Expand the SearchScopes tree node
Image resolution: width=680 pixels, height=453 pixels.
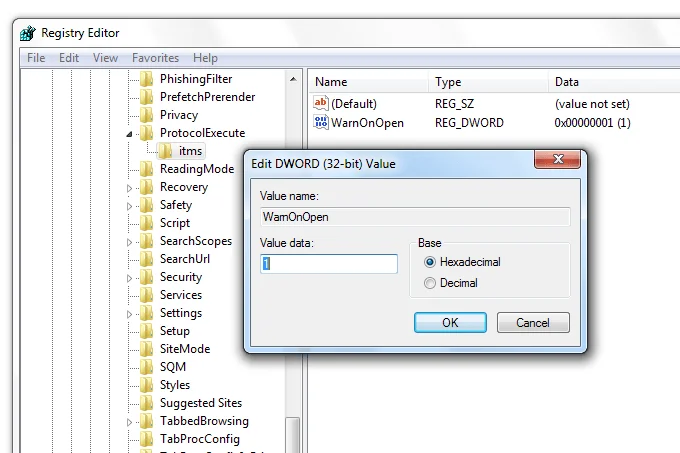tap(129, 242)
